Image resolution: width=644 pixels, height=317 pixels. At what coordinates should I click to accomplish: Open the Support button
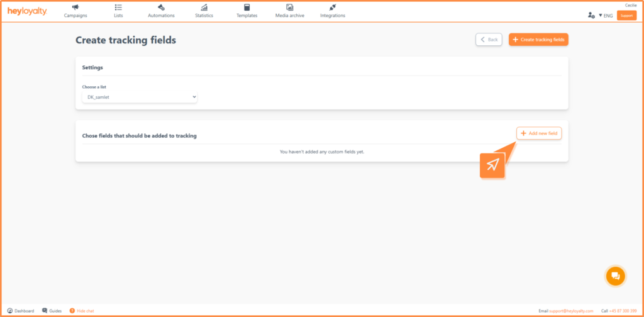pyautogui.click(x=626, y=15)
